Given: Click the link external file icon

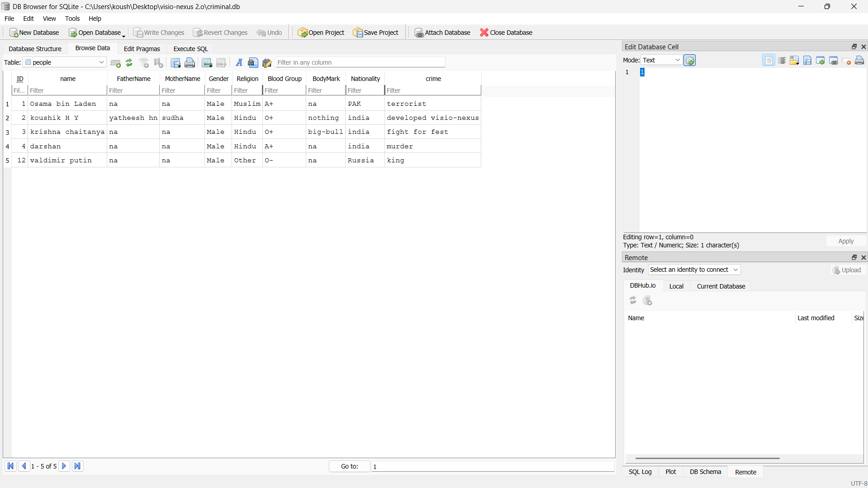Looking at the screenshot, I should click(x=834, y=61).
